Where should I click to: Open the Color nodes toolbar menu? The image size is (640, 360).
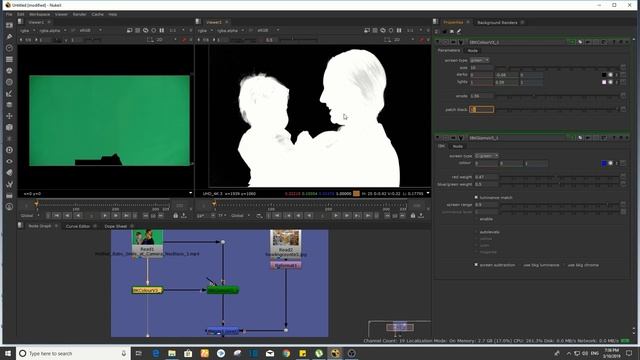click(9, 71)
